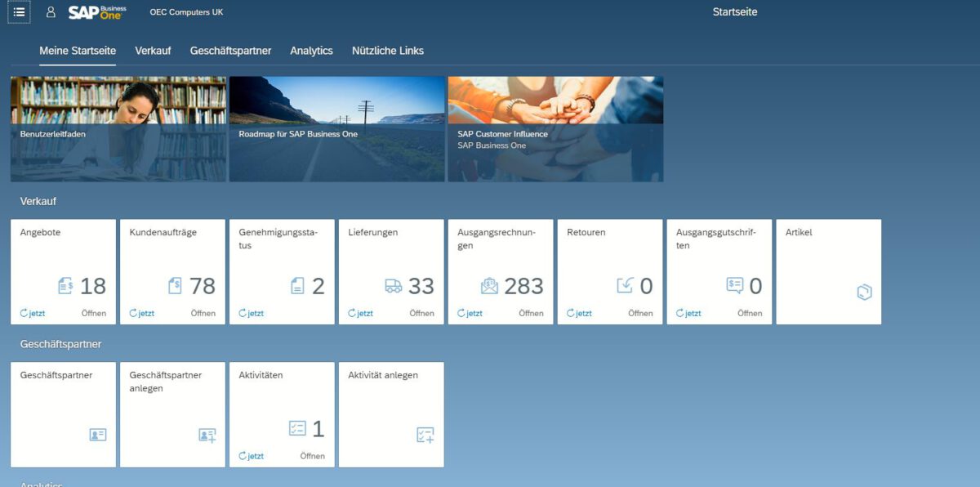Open the navigation menu via hamburger icon
The width and height of the screenshot is (980, 487).
pyautogui.click(x=18, y=11)
